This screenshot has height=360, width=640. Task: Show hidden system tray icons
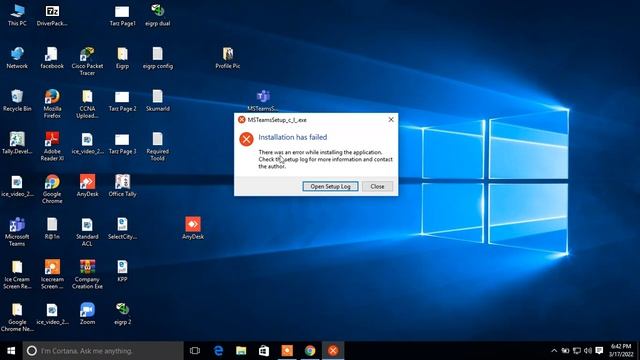click(x=554, y=351)
